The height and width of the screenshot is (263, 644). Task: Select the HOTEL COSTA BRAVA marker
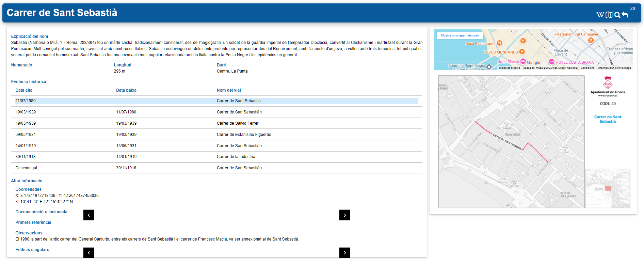[551, 62]
